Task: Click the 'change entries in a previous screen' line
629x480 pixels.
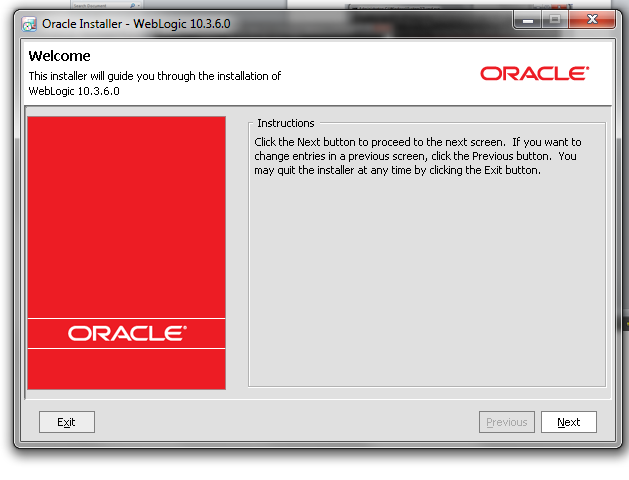Action: 415,156
